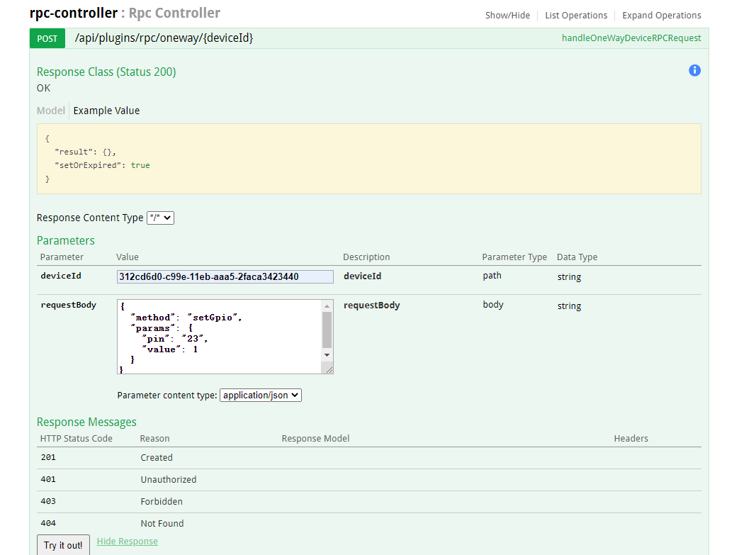This screenshot has width=756, height=555.
Task: Toggle the operation with Show/Hide
Action: click(x=507, y=15)
